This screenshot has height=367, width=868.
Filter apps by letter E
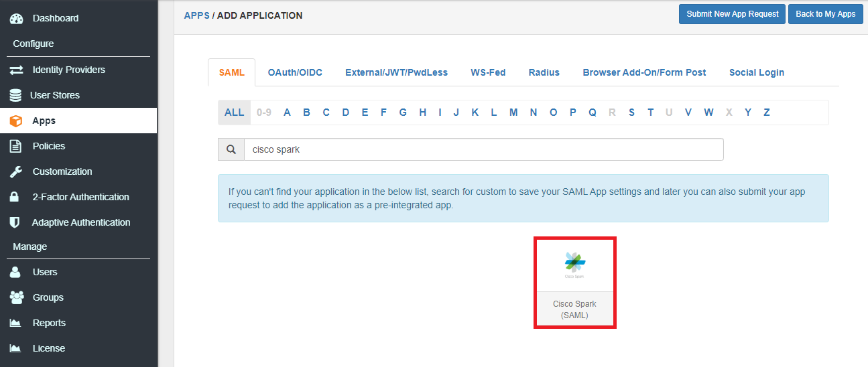365,113
